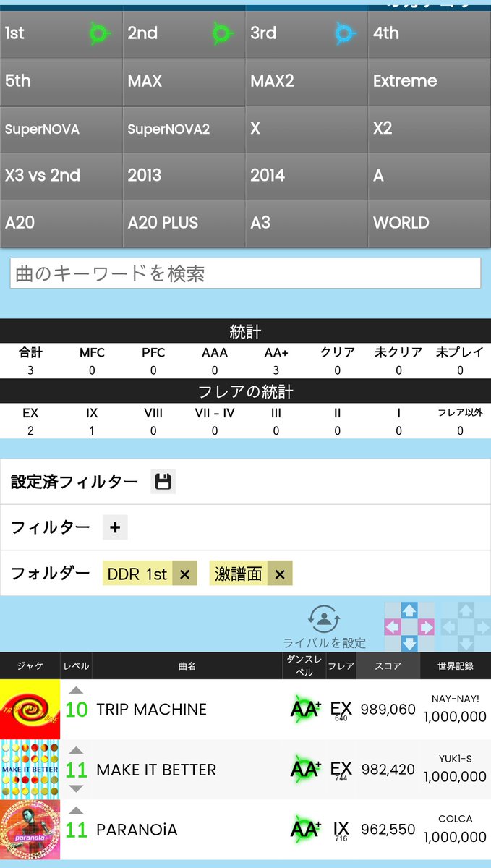Raise difficulty arrow on TRIP MACHINE
Viewport: 491px width, 868px height.
coord(76,690)
